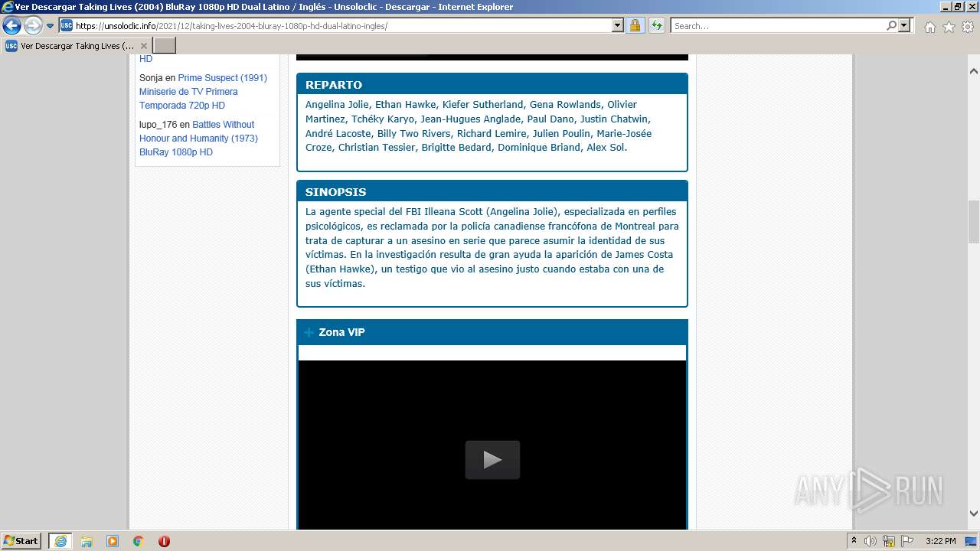Click the SINOPSIS section header

335,192
